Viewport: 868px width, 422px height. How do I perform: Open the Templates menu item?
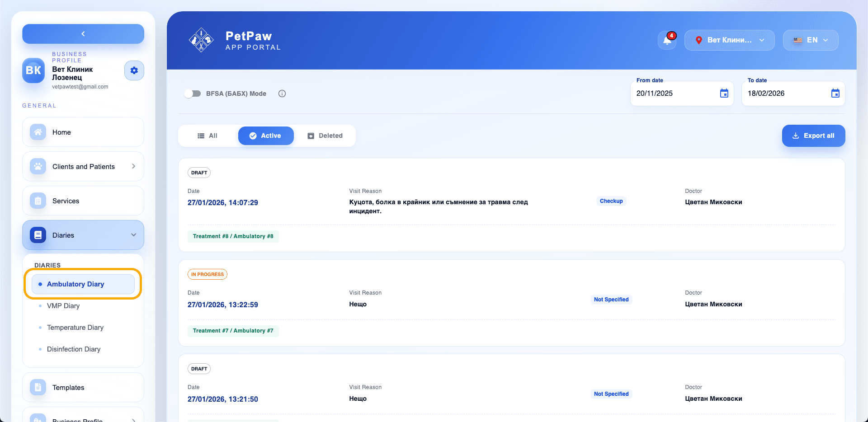pyautogui.click(x=83, y=387)
